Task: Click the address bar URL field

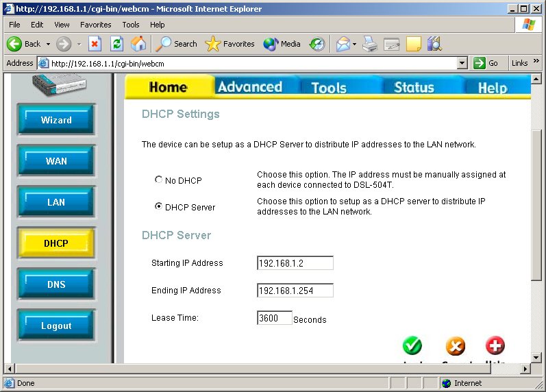Action: 253,64
